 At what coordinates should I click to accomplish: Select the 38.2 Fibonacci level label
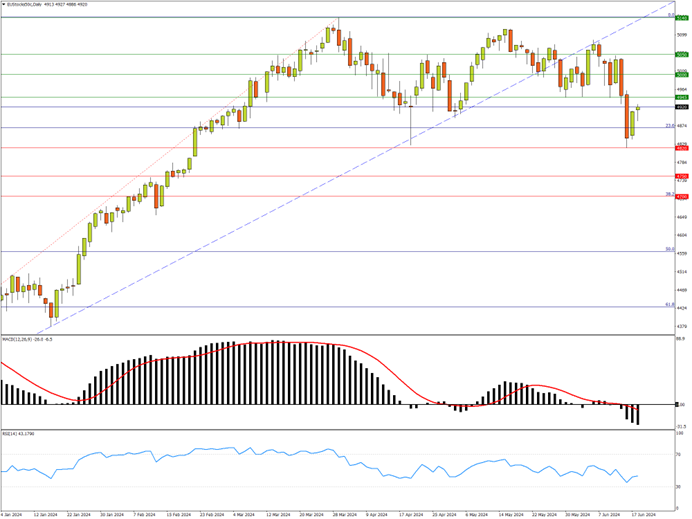pyautogui.click(x=668, y=194)
